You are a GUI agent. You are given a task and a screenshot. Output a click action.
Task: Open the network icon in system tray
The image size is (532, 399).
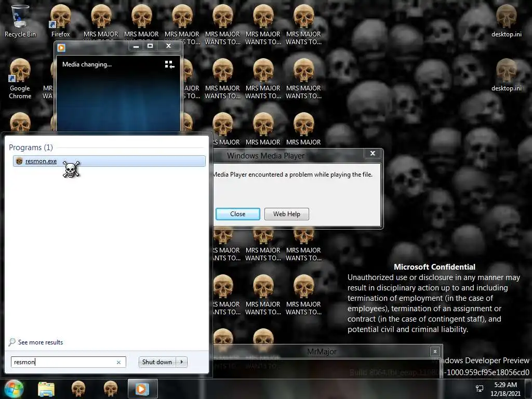coord(480,389)
